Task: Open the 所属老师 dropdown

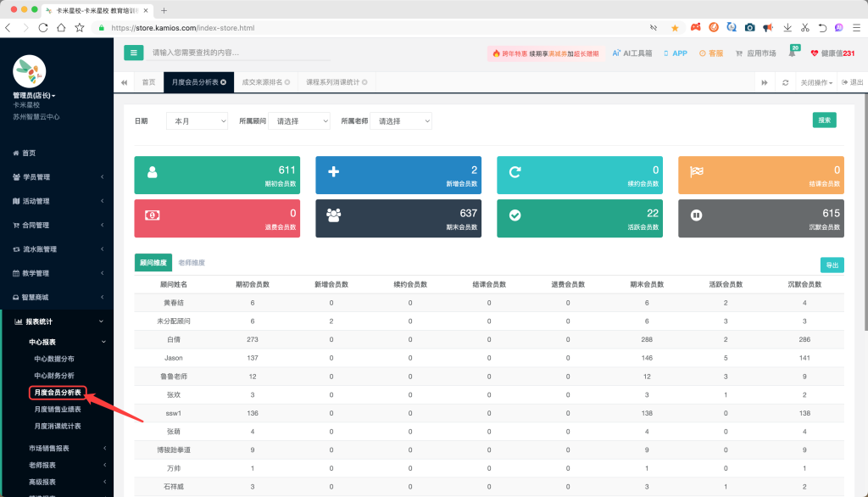Action: (x=400, y=121)
